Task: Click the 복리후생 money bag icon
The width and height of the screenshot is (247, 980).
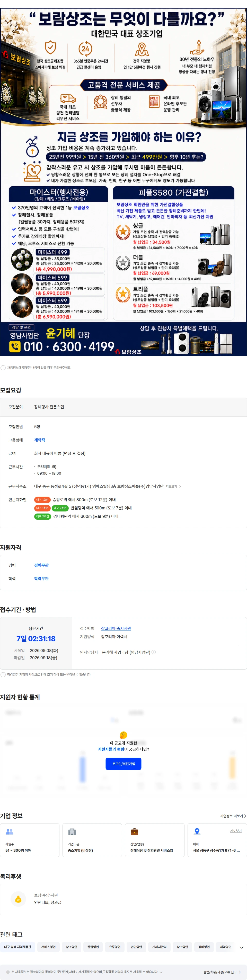Action: [18, 899]
